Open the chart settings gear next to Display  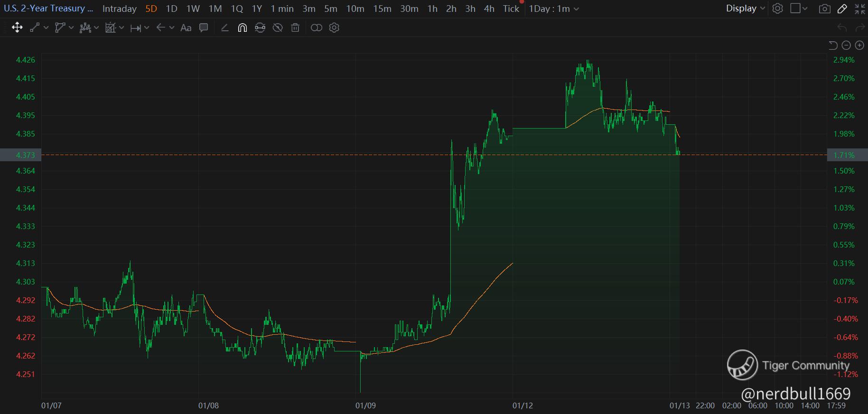[x=777, y=9]
